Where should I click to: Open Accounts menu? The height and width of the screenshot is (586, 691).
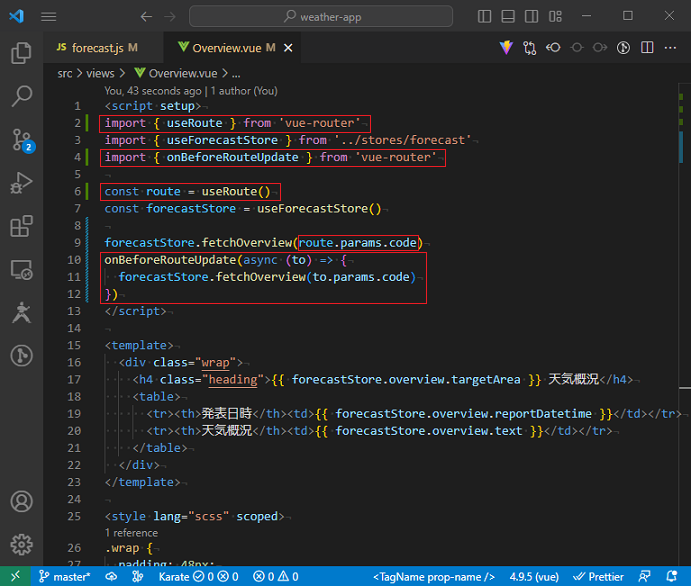(x=21, y=501)
